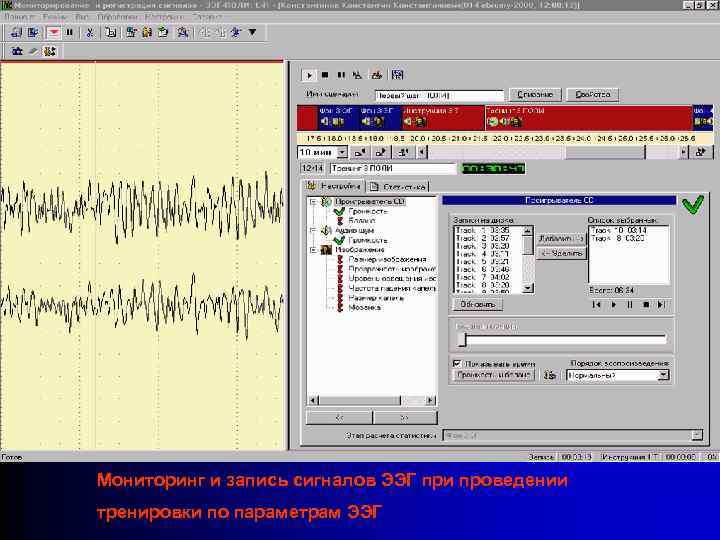Select Размер капель in the settings tree

pos(377,298)
